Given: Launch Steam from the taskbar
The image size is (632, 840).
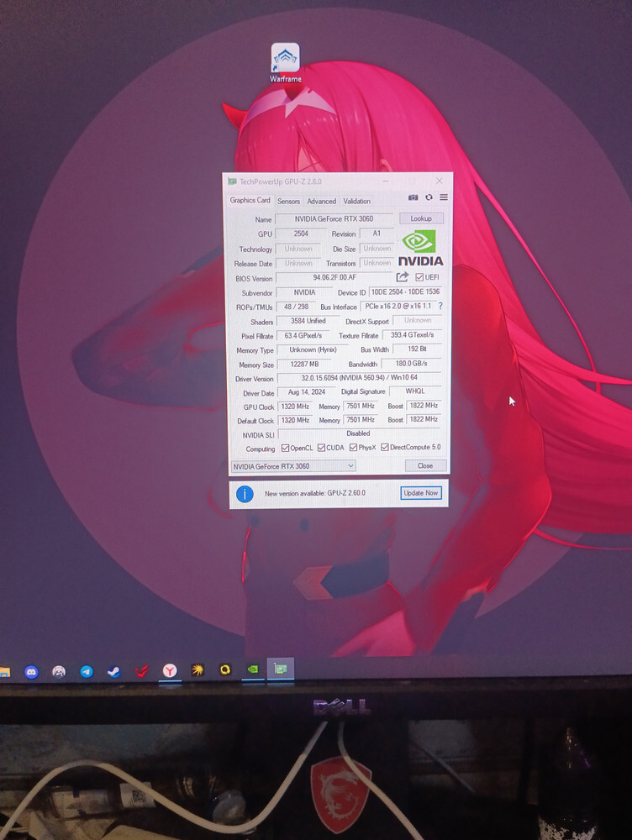Looking at the screenshot, I should click(x=113, y=671).
